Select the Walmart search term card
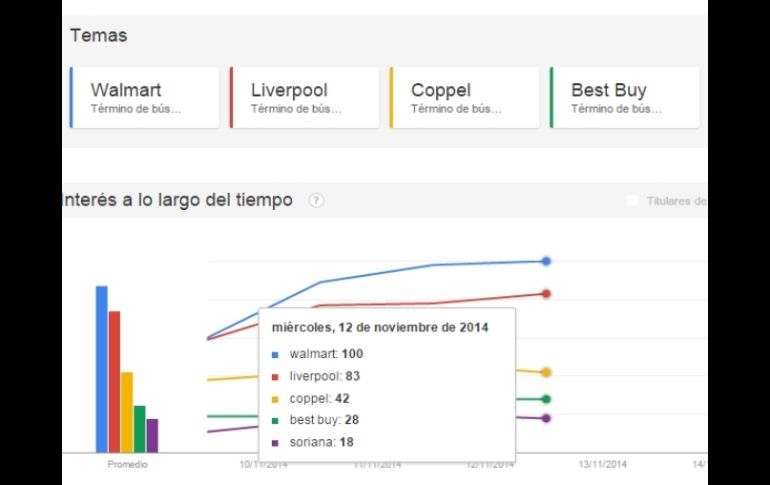770x485 pixels. (145, 97)
